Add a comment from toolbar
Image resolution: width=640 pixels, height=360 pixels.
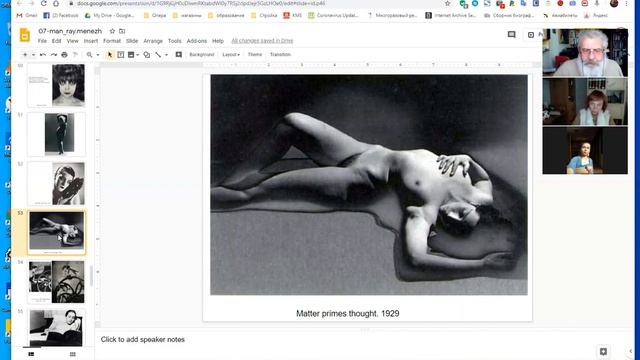click(x=179, y=55)
